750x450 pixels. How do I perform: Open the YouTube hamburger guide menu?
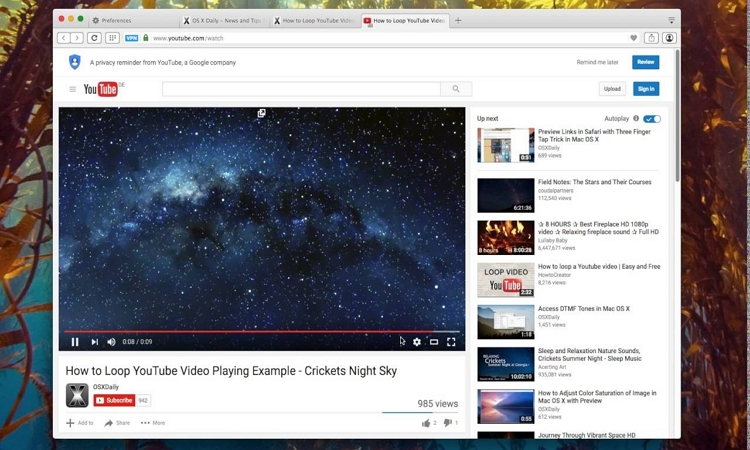pos(73,89)
